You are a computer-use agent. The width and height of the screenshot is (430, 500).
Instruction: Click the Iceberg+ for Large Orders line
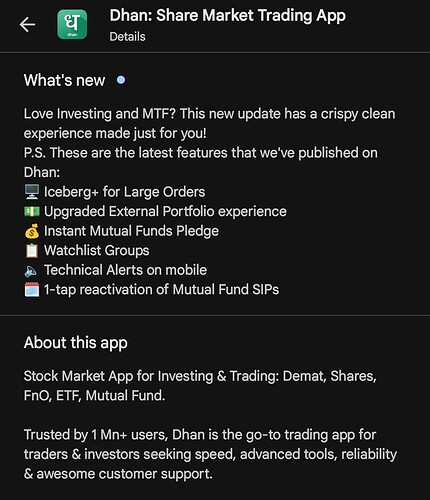point(125,192)
